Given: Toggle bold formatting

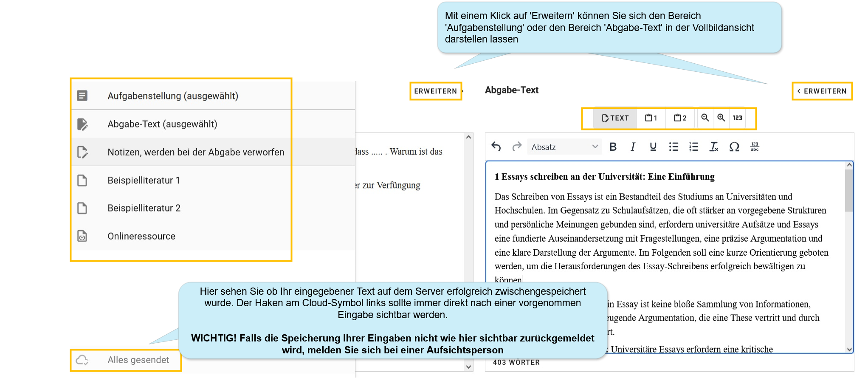Looking at the screenshot, I should point(613,147).
